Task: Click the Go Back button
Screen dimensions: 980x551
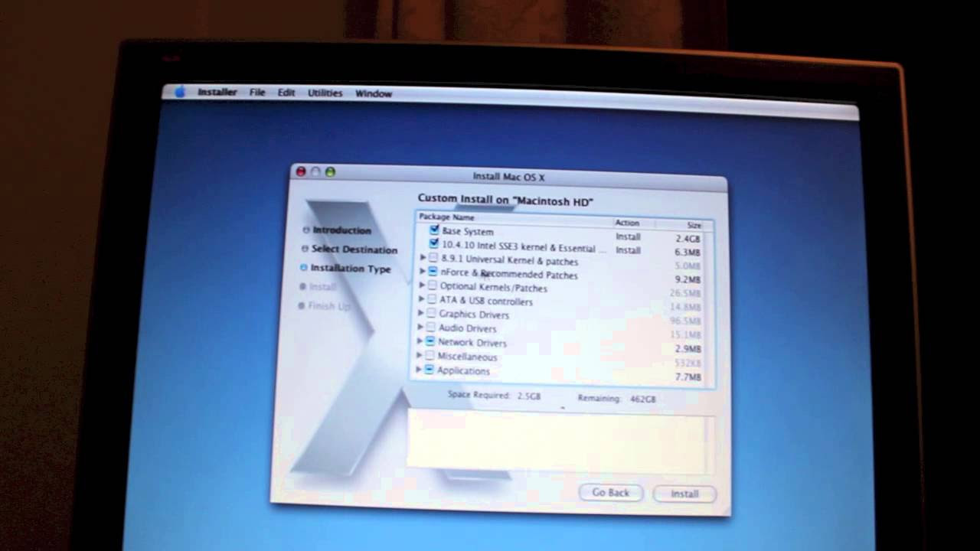Action: point(610,493)
